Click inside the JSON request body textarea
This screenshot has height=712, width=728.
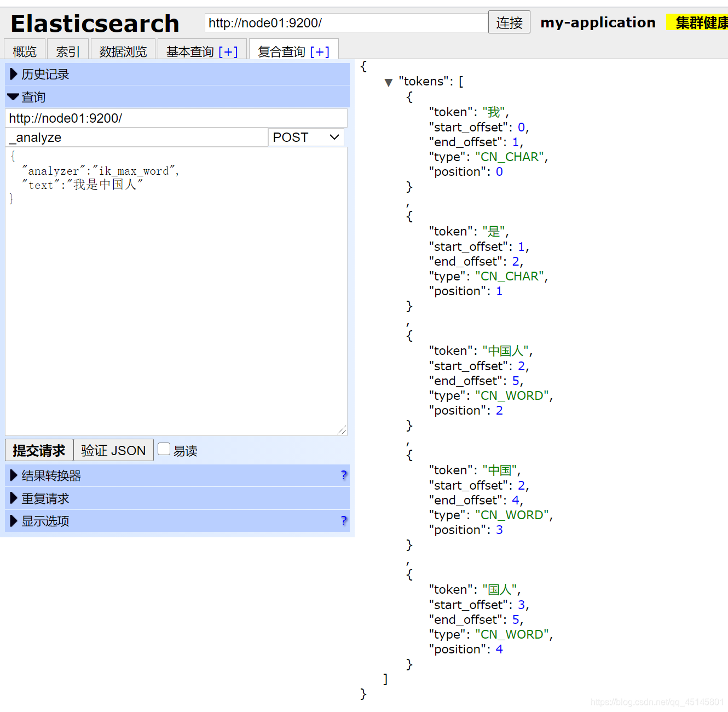pyautogui.click(x=176, y=291)
